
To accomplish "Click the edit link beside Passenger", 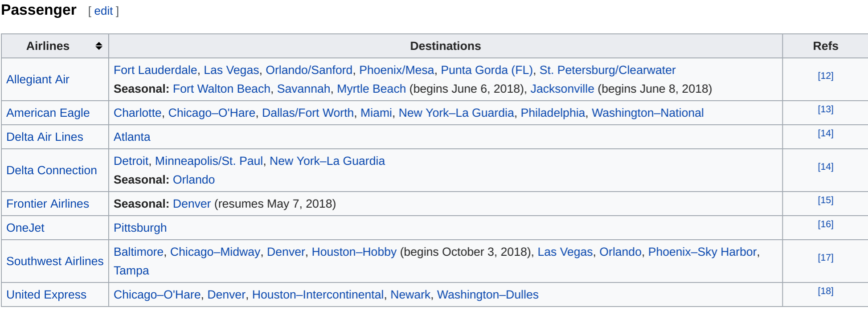I will coord(103,11).
